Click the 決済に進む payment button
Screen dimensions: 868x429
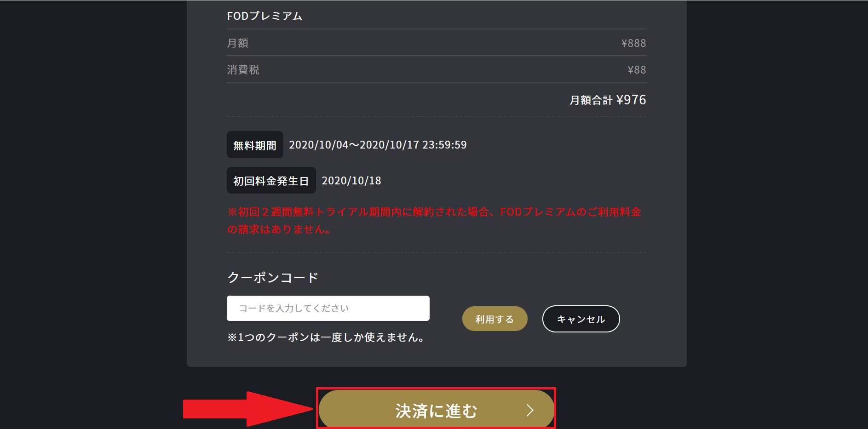click(x=436, y=410)
